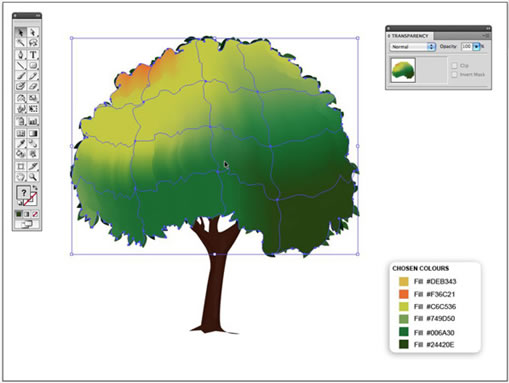Select the Eyedropper tool
Viewport: 509px width, 383px height.
coord(21,144)
